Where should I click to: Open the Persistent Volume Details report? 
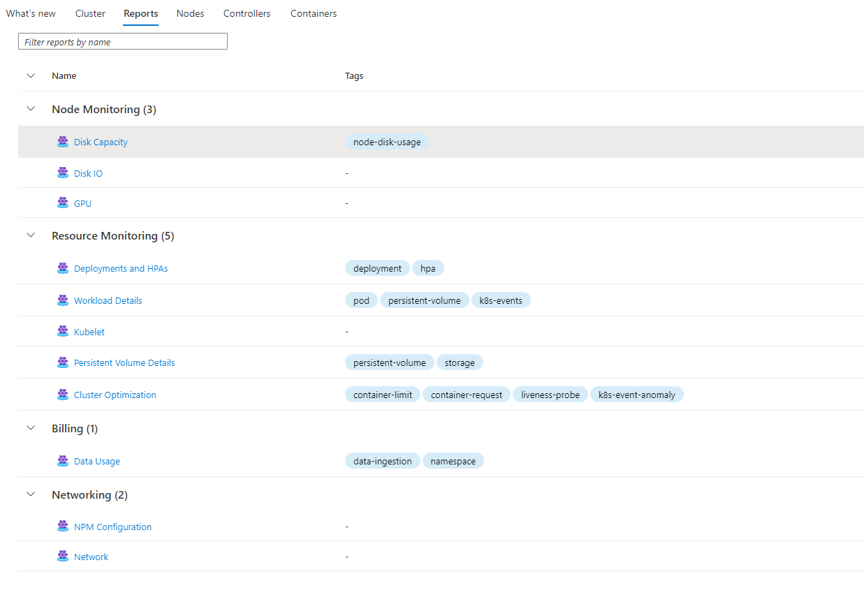pyautogui.click(x=124, y=362)
